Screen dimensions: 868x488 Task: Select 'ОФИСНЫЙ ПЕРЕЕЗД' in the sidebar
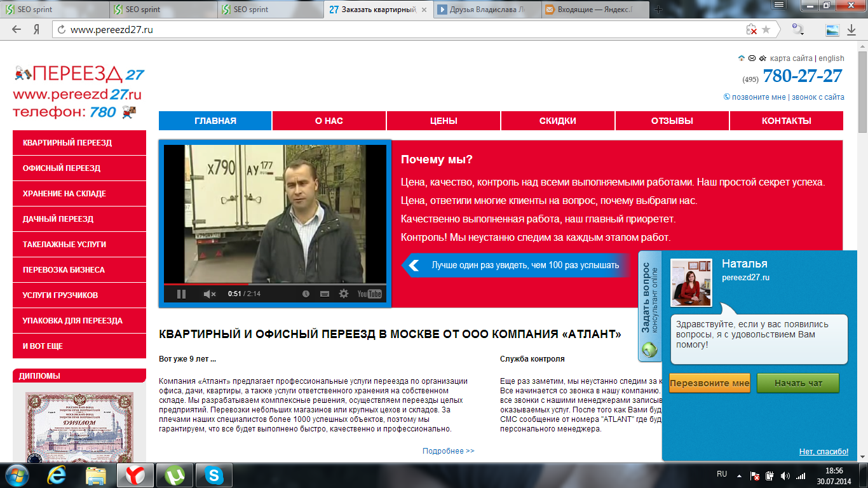79,168
